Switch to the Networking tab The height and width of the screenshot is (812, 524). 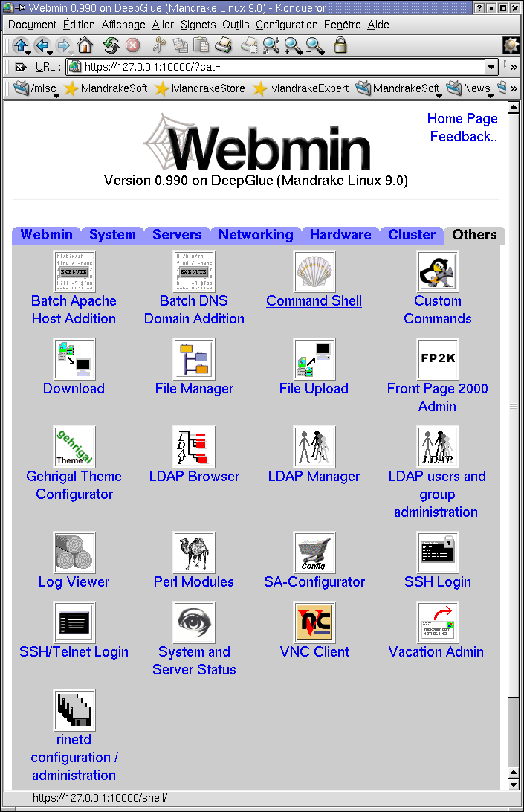[x=256, y=234]
